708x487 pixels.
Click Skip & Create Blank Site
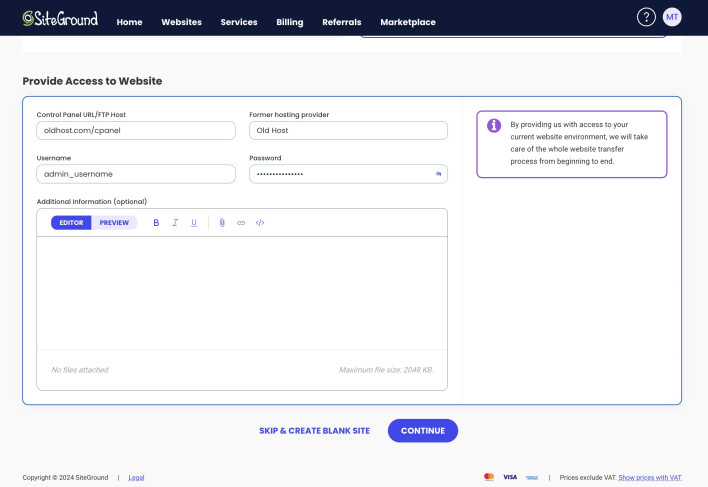[315, 431]
